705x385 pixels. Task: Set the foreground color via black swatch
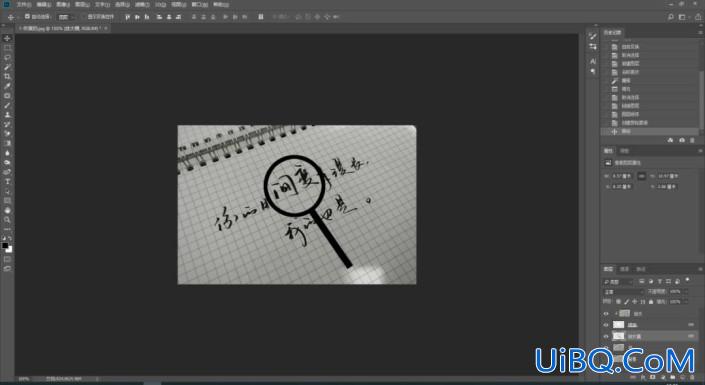tap(5, 246)
